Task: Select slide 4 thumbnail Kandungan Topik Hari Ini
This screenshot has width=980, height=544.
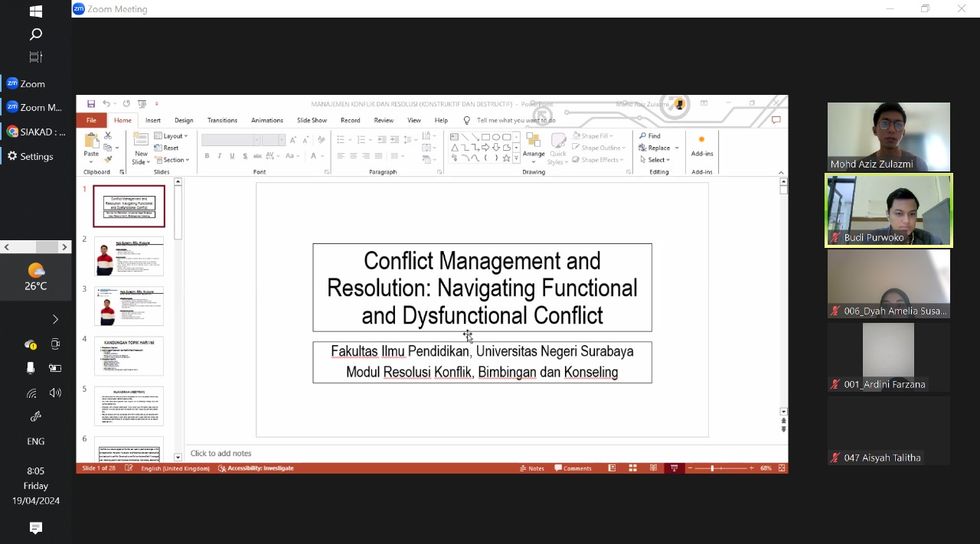Action: point(129,356)
